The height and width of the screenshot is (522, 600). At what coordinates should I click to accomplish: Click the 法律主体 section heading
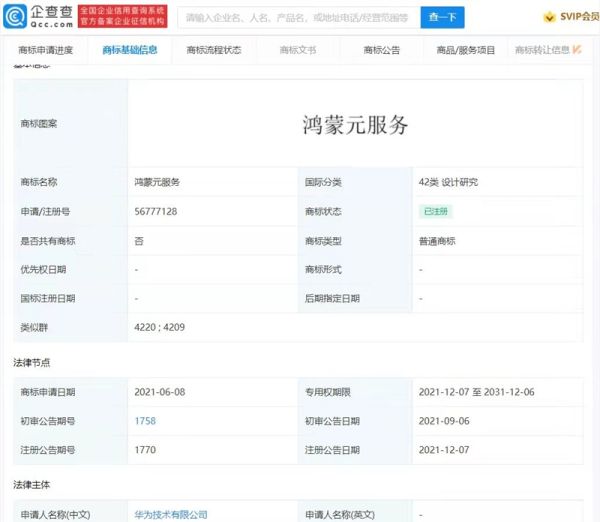(x=32, y=485)
